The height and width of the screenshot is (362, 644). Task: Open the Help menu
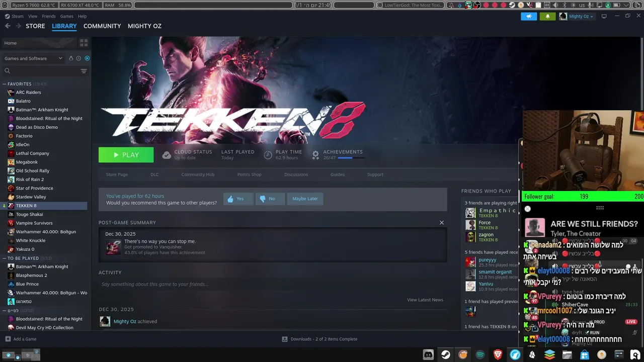[x=82, y=16]
